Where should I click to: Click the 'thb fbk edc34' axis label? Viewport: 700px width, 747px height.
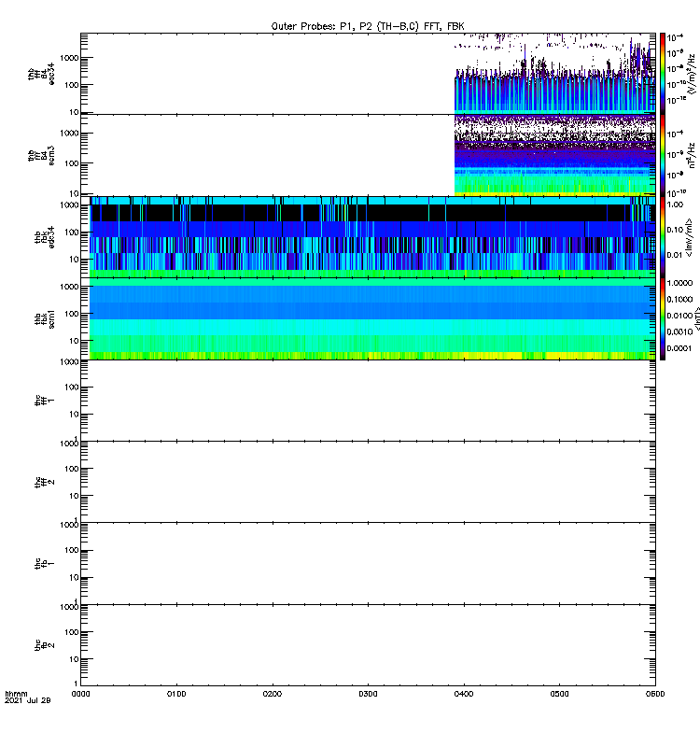(x=45, y=237)
